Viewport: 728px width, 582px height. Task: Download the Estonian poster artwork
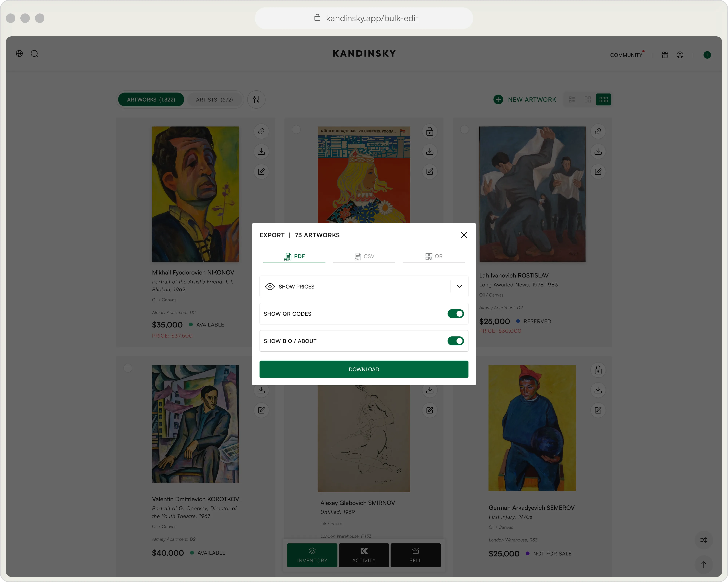430,152
